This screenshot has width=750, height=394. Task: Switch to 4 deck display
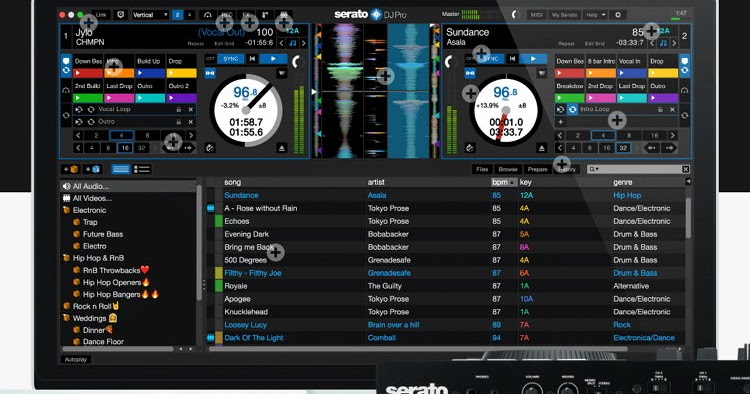[x=189, y=15]
